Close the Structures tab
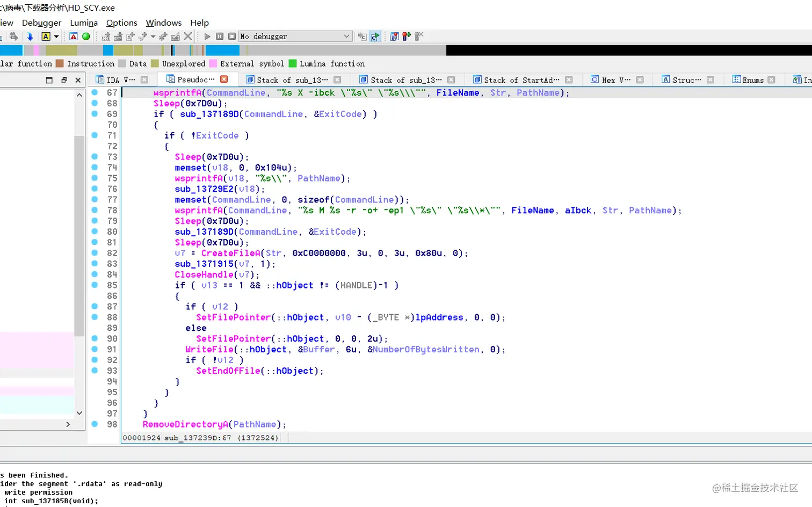The width and height of the screenshot is (812, 507). click(711, 79)
